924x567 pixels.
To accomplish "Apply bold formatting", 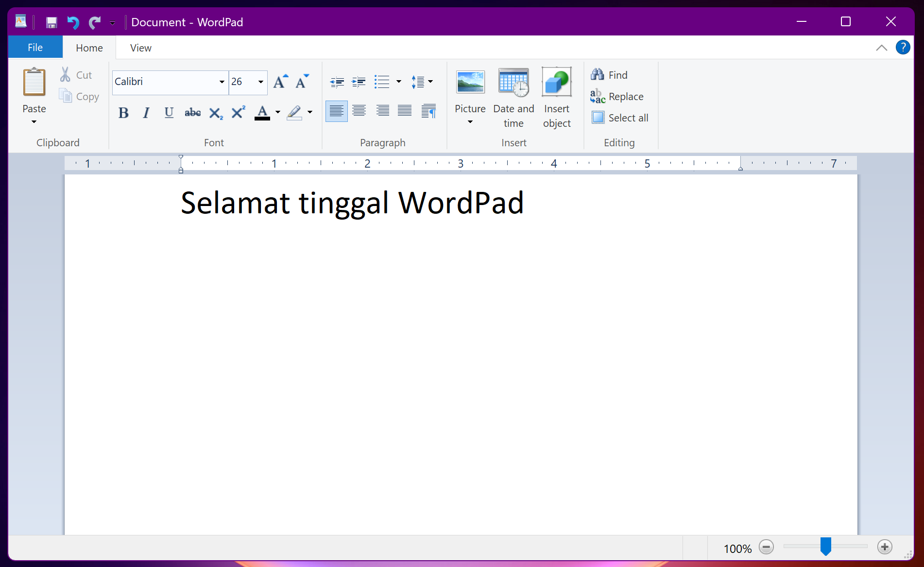I will coord(123,112).
